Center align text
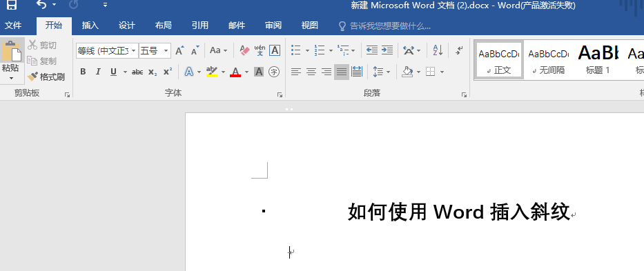Screen dimensions: 644x271 coord(311,72)
